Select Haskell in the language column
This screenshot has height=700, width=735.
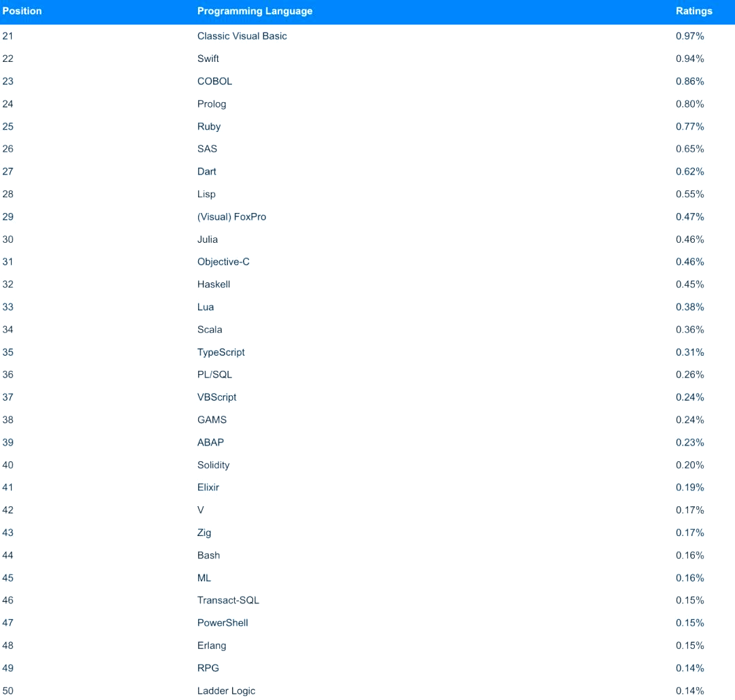214,284
